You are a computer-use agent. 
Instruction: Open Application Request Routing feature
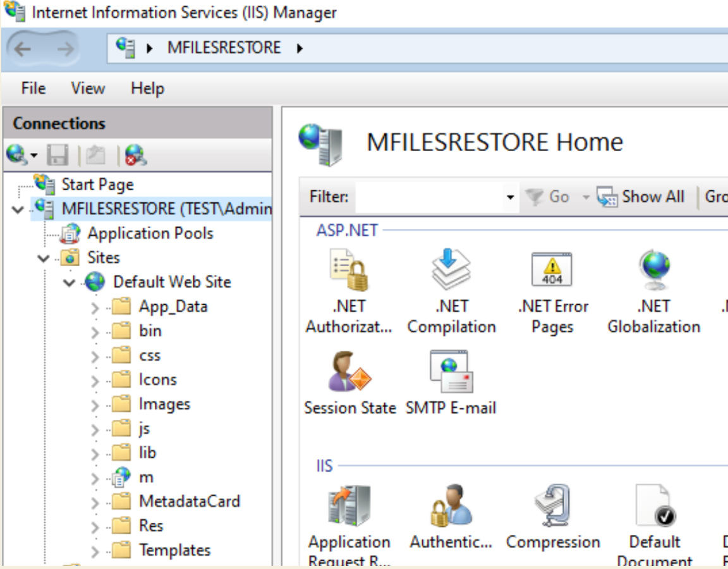pyautogui.click(x=349, y=526)
